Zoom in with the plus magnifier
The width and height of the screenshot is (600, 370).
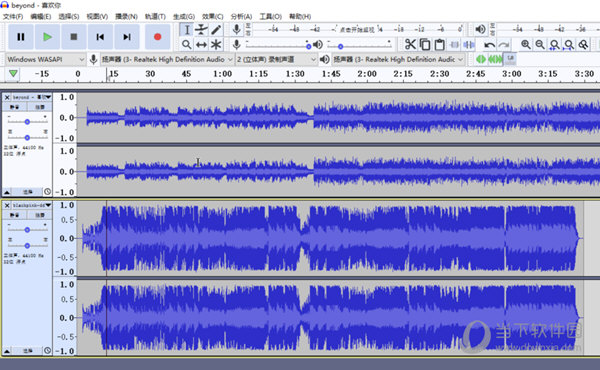(x=526, y=45)
